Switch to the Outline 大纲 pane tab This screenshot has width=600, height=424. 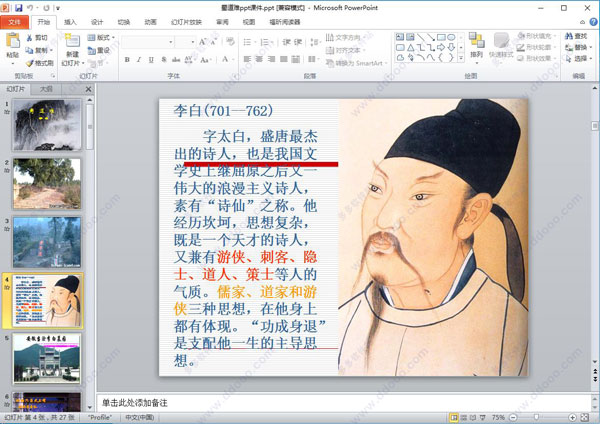[x=46, y=89]
